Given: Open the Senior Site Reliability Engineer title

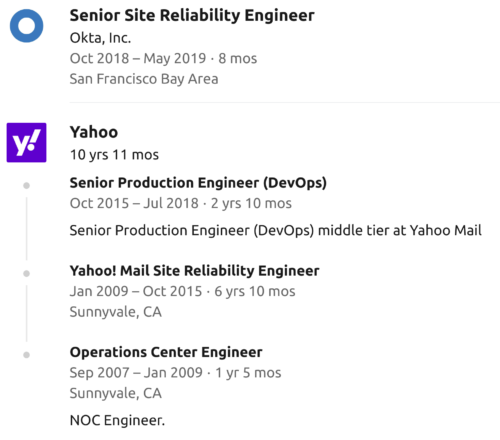Looking at the screenshot, I should pyautogui.click(x=192, y=16).
